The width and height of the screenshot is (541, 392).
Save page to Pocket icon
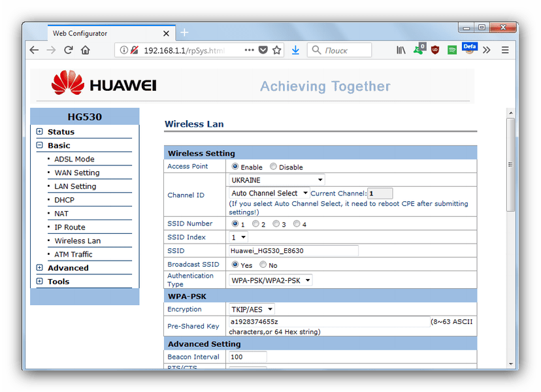point(263,50)
